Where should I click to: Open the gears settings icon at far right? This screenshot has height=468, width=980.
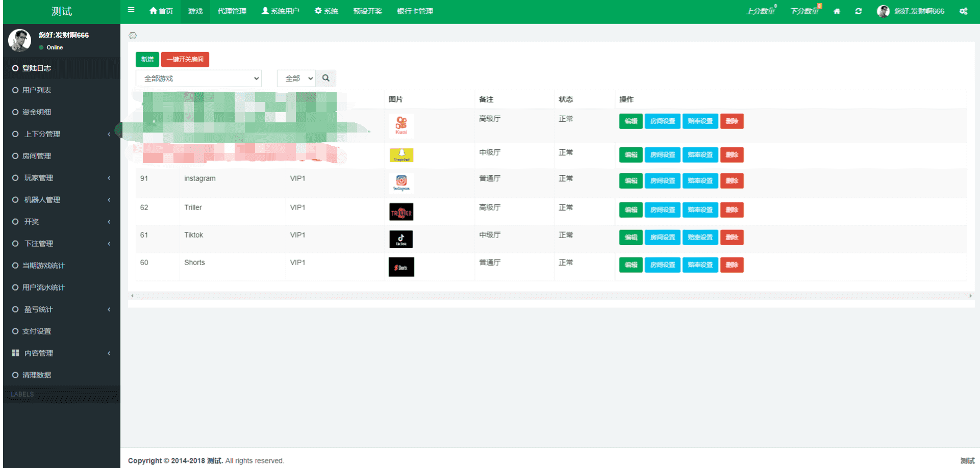[x=963, y=11]
